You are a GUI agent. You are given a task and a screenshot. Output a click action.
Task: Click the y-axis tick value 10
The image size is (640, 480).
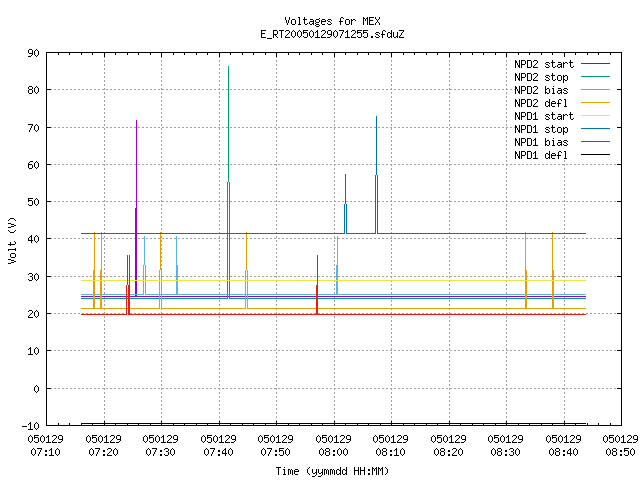click(33, 351)
